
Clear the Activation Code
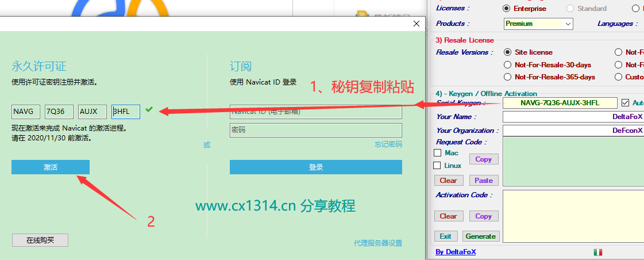coord(449,216)
